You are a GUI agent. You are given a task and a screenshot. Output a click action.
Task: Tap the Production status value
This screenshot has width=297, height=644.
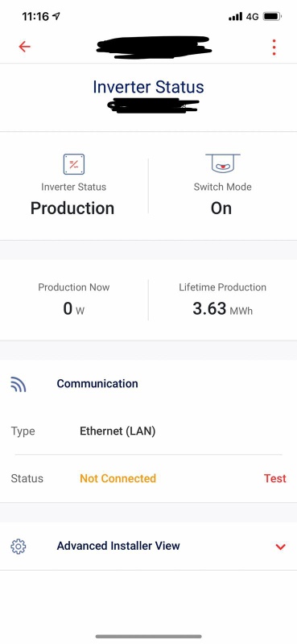tap(72, 208)
